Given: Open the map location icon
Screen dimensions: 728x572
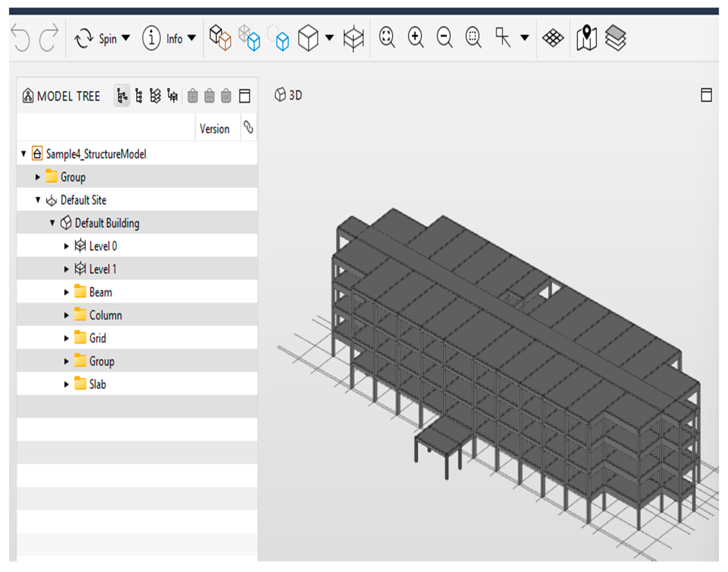Looking at the screenshot, I should [587, 37].
